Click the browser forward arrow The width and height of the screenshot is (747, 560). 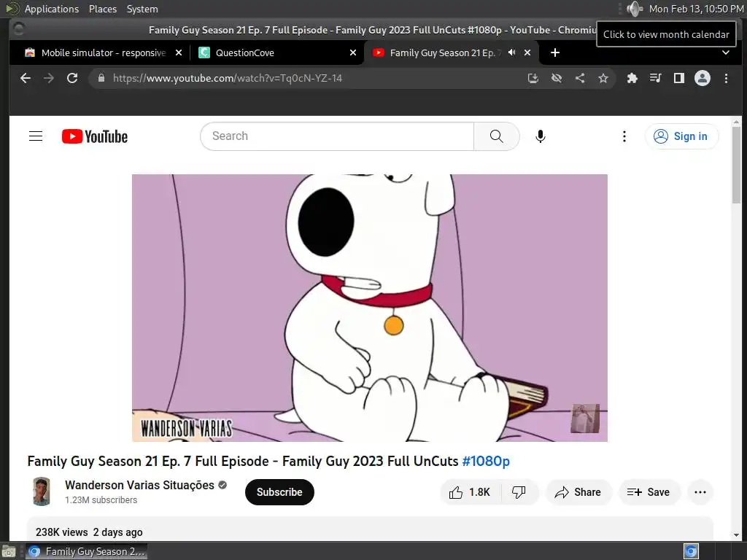click(x=49, y=78)
